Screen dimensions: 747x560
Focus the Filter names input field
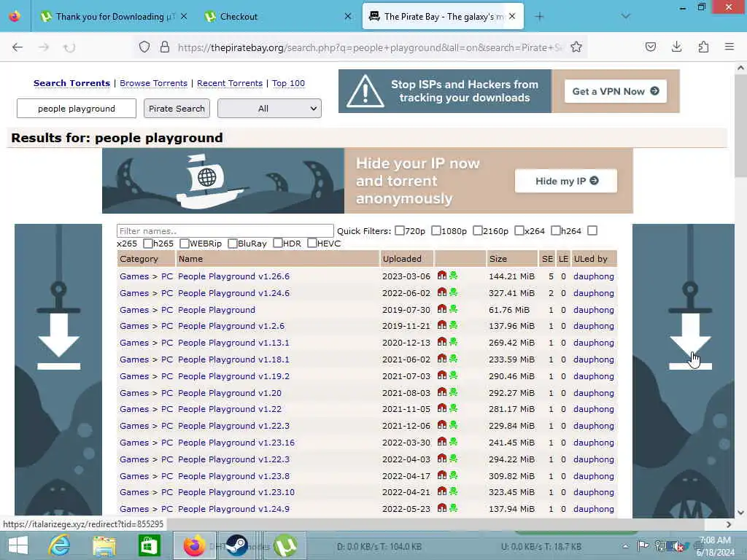225,230
